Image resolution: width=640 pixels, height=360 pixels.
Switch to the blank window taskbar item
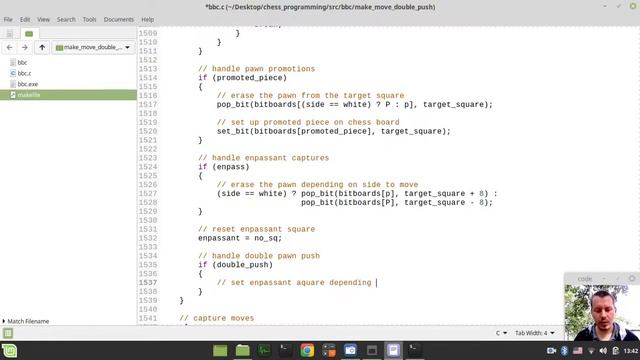(x=372, y=351)
